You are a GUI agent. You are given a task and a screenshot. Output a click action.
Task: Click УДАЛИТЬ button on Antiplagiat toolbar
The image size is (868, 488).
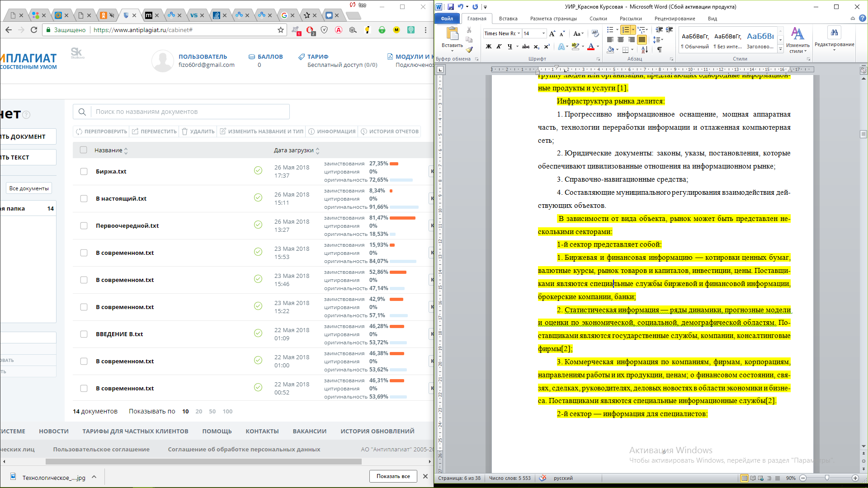click(198, 131)
